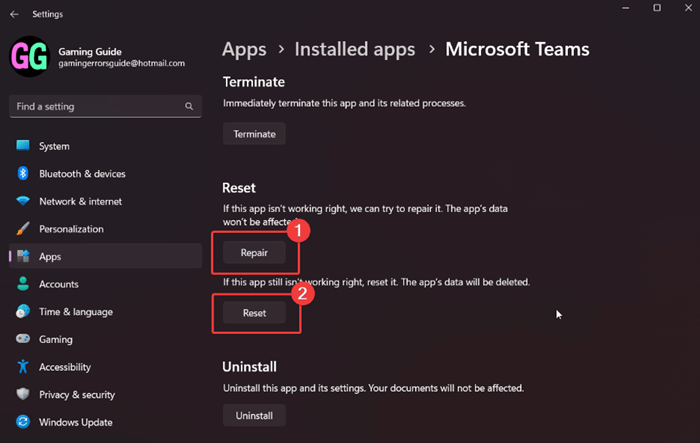Image resolution: width=700 pixels, height=443 pixels.
Task: Click the Accessibility figure icon
Action: pos(23,367)
